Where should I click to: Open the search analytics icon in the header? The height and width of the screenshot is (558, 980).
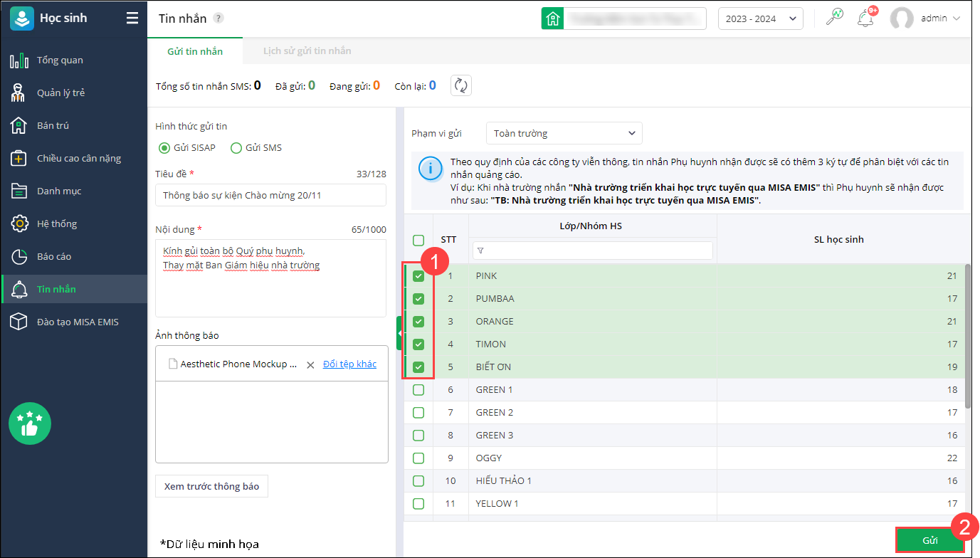[834, 19]
